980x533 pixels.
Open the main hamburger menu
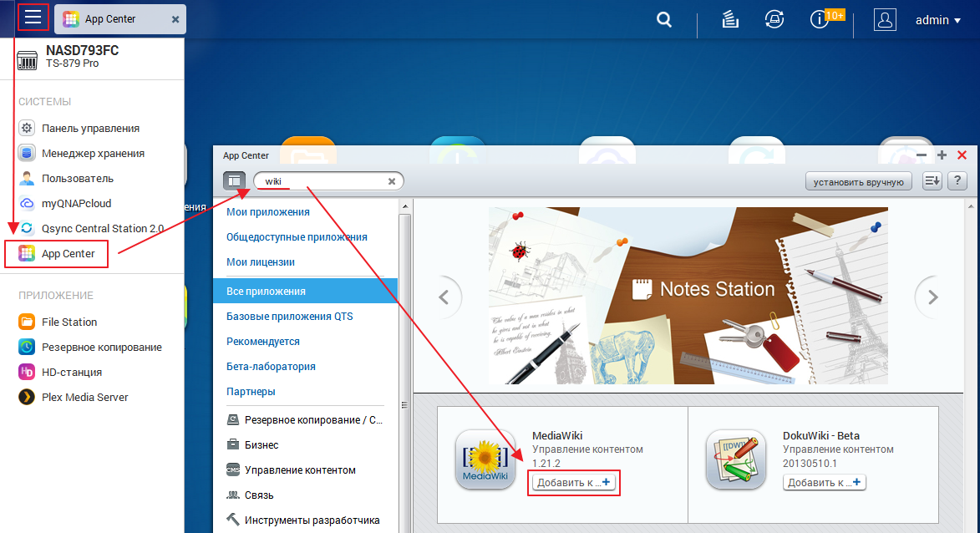click(33, 18)
